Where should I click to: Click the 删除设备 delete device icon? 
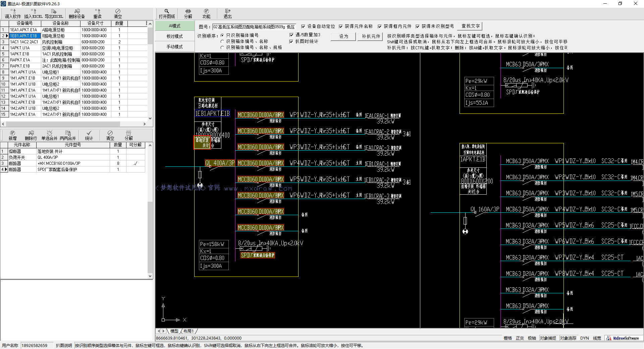click(77, 14)
